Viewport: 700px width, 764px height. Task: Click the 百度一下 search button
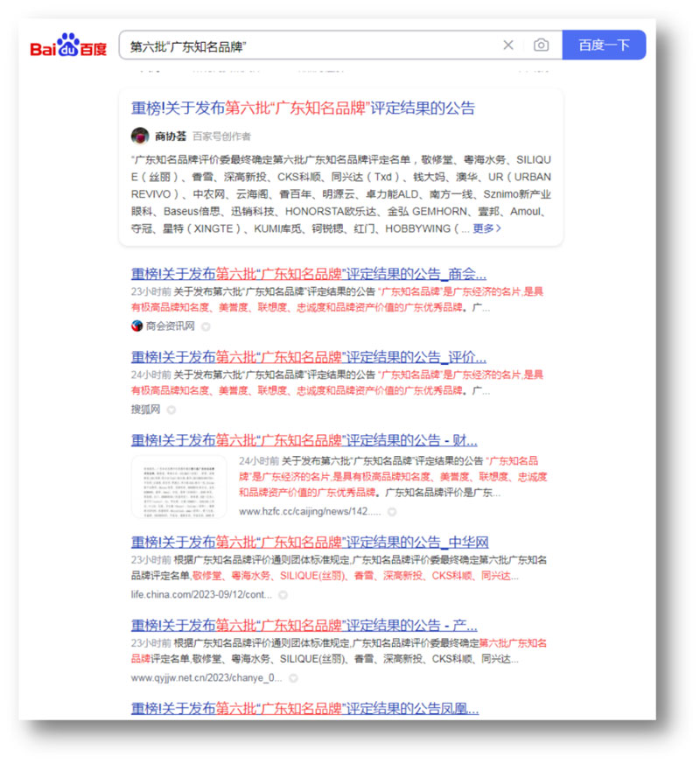pos(604,46)
